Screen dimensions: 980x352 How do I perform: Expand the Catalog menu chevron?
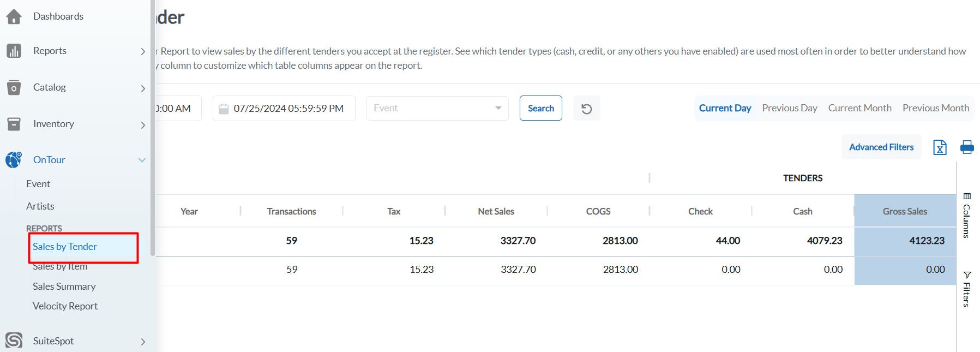pos(143,88)
